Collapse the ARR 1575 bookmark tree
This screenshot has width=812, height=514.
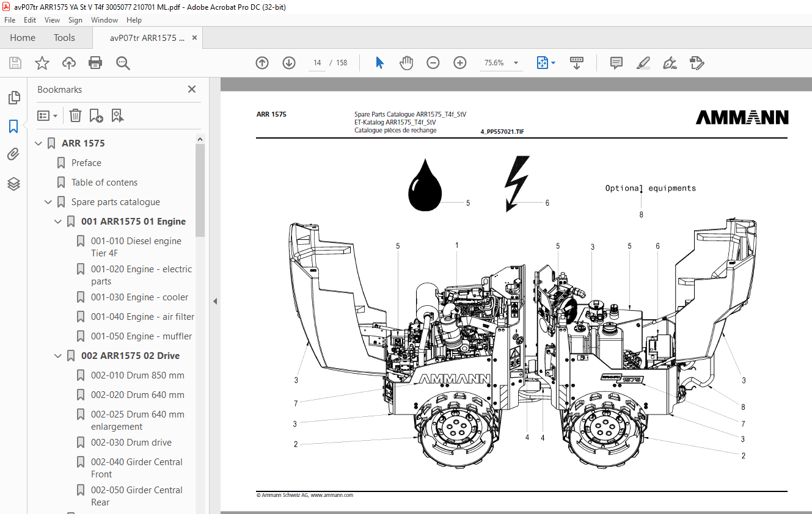click(39, 143)
